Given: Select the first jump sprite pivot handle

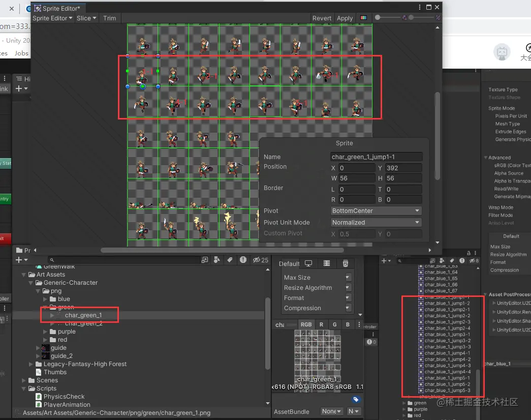Looking at the screenshot, I should coord(143,86).
